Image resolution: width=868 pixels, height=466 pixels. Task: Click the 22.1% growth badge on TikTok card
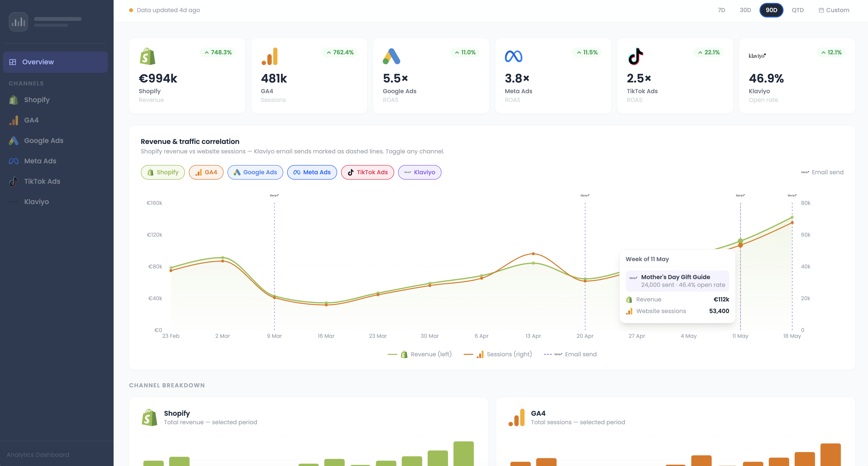click(x=708, y=53)
